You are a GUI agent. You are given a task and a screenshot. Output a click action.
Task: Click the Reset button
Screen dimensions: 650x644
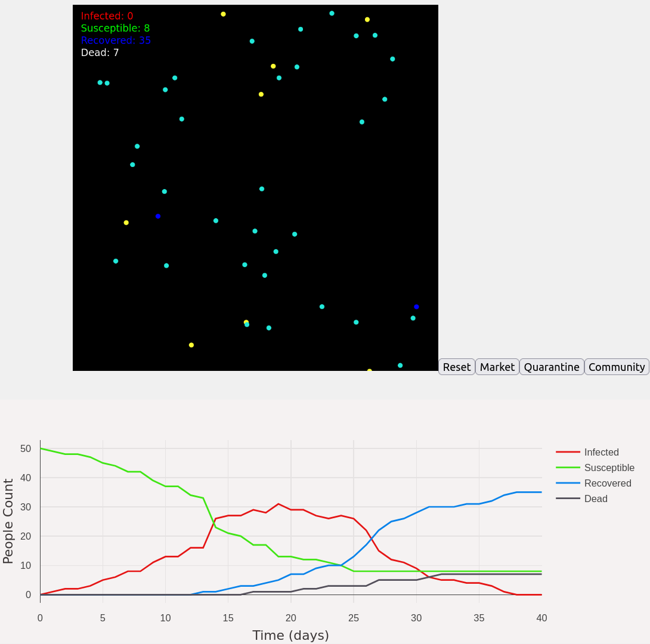(x=456, y=367)
